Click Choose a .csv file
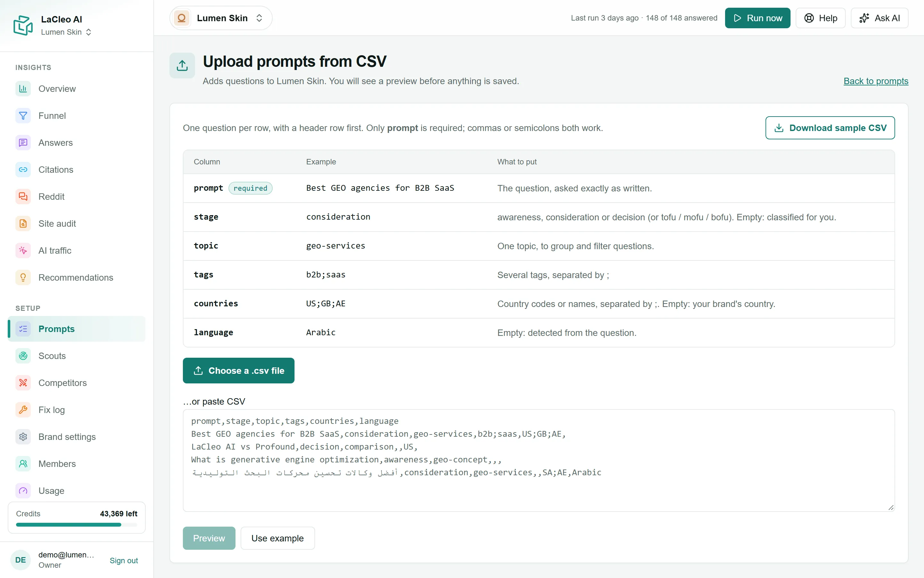Viewport: 924px width, 578px height. pos(239,371)
